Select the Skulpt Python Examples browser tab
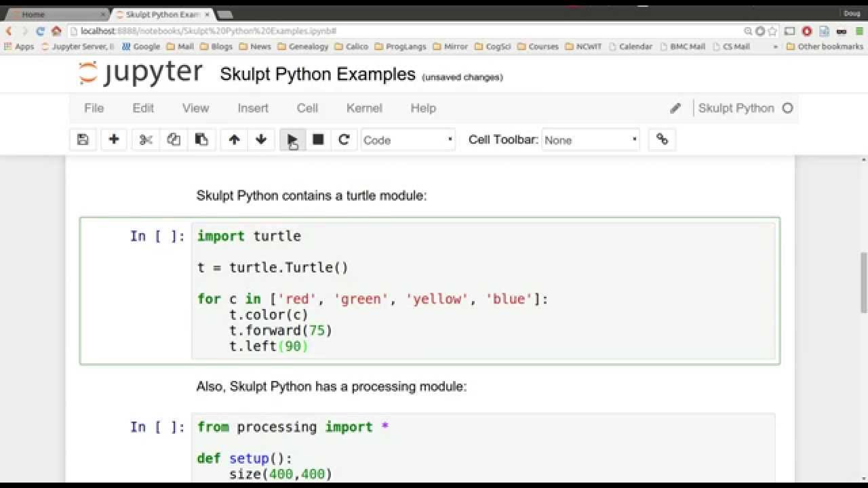This screenshot has width=868, height=488. tap(163, 14)
